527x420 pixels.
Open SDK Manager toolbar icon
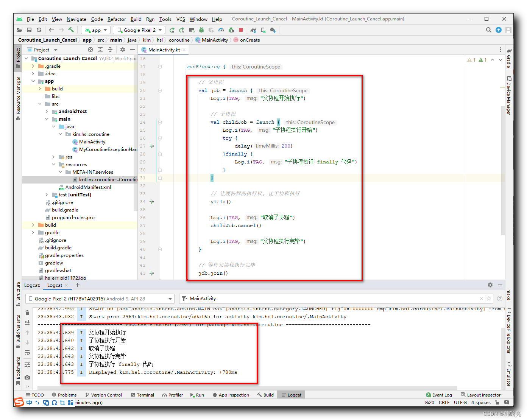pos(273,30)
